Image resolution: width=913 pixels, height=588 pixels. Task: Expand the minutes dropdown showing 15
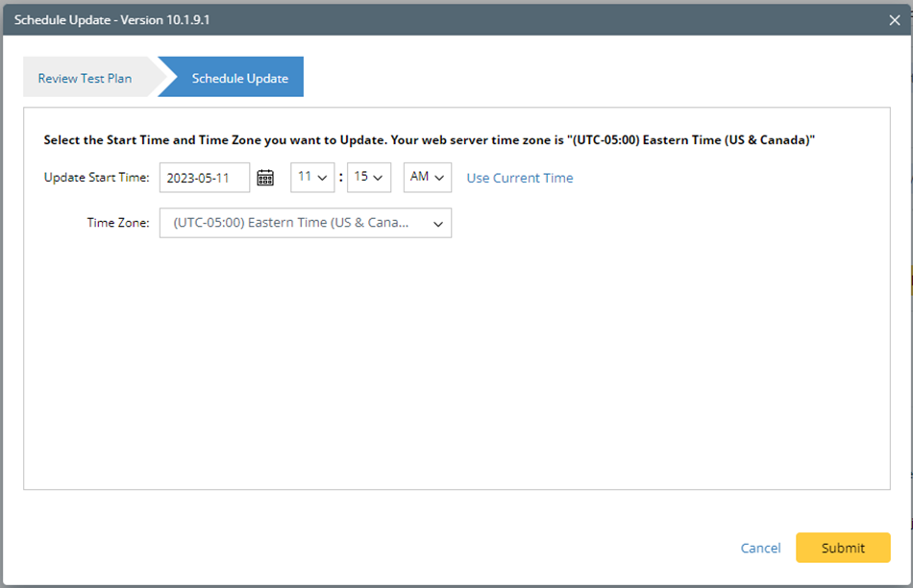coord(369,178)
